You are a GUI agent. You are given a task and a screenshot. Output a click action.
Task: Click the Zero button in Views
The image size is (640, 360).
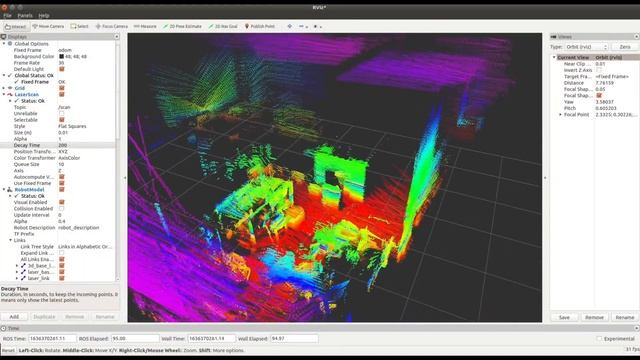(625, 47)
